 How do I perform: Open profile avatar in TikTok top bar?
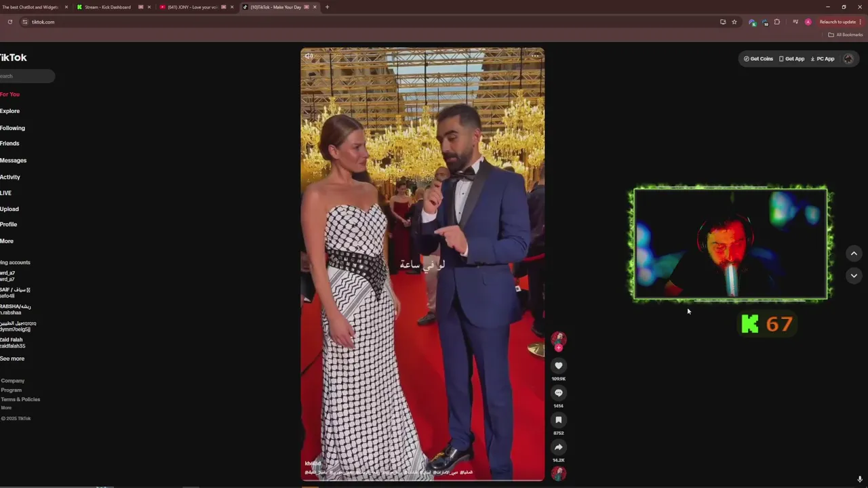pyautogui.click(x=848, y=59)
